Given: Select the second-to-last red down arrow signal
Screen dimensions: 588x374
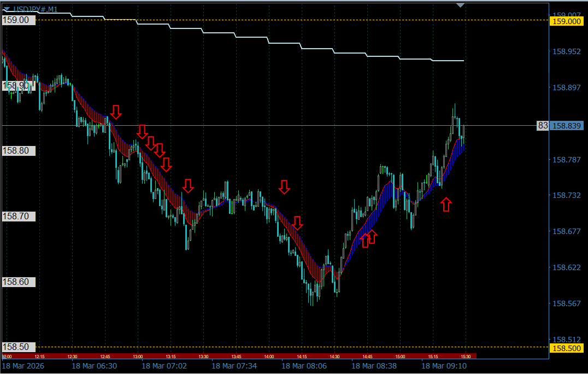Looking at the screenshot, I should tap(284, 186).
